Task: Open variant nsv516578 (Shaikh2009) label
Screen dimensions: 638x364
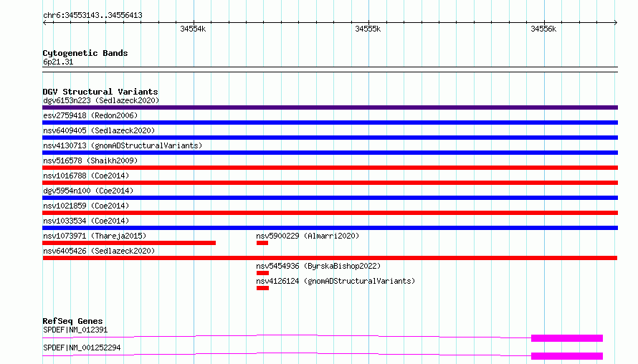Action: pos(90,161)
